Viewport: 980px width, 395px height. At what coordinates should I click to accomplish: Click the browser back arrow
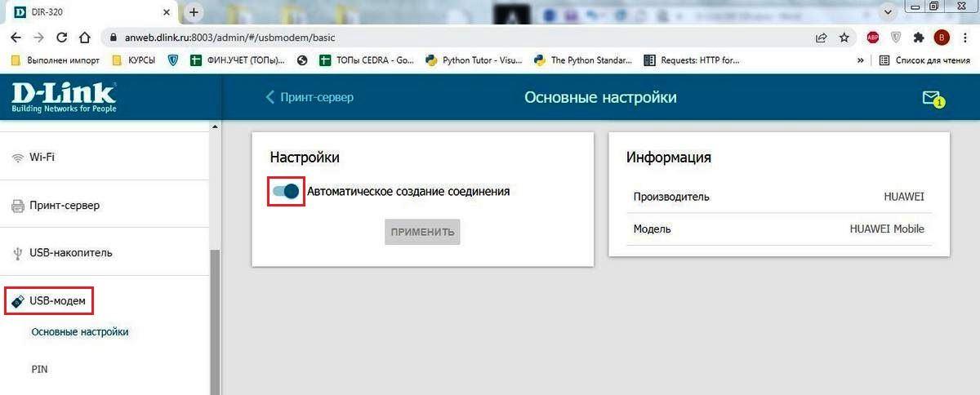click(16, 38)
